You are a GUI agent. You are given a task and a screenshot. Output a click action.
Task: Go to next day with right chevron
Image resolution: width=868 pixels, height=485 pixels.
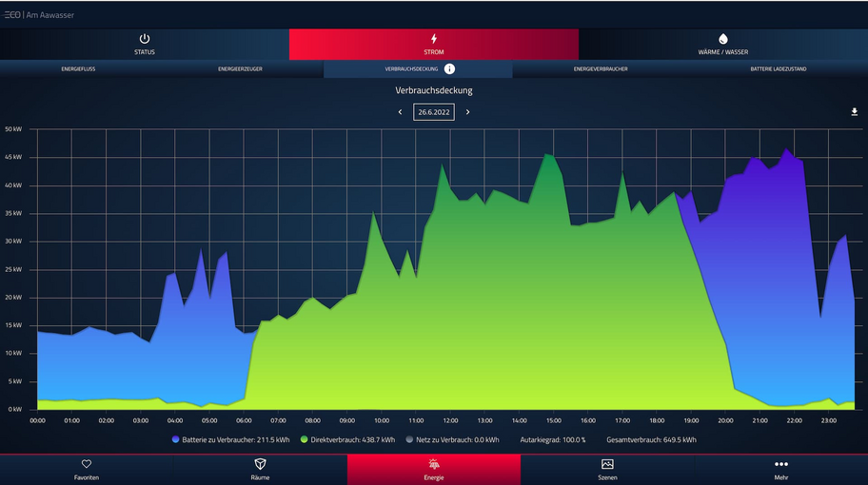[467, 112]
